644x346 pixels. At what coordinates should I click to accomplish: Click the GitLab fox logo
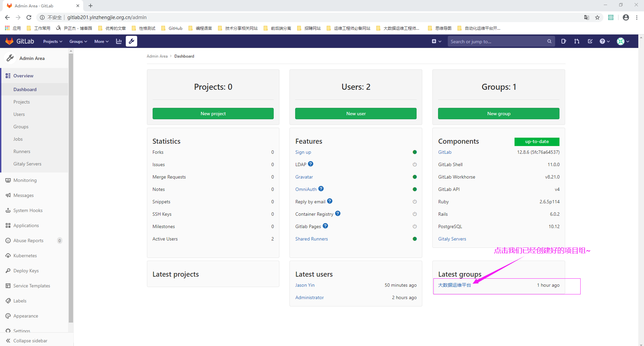click(x=9, y=41)
